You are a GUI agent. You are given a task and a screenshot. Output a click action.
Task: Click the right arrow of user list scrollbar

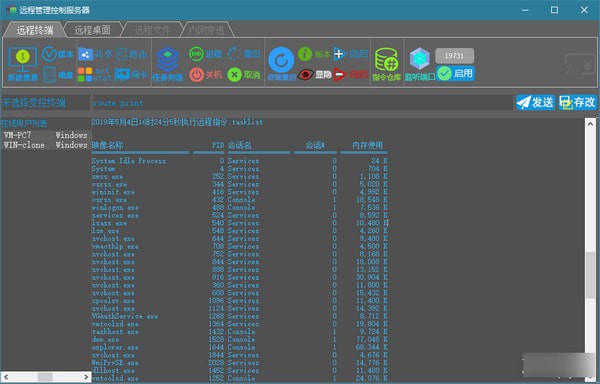click(86, 377)
